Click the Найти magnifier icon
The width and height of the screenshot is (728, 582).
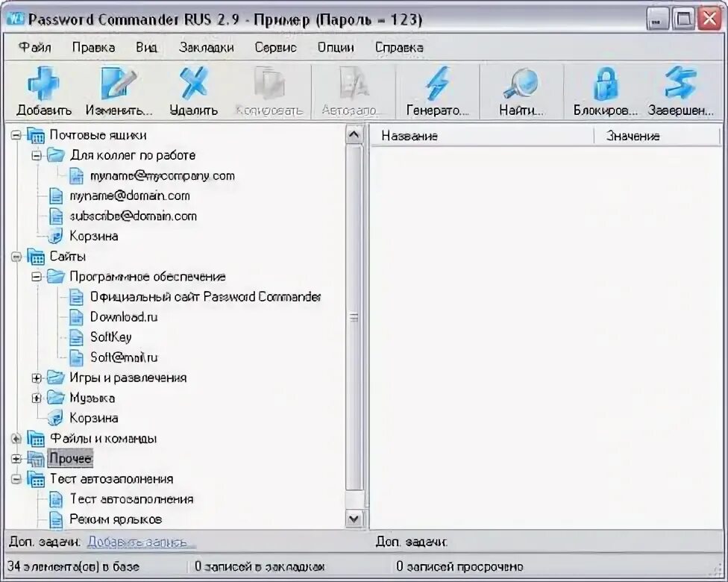point(521,83)
